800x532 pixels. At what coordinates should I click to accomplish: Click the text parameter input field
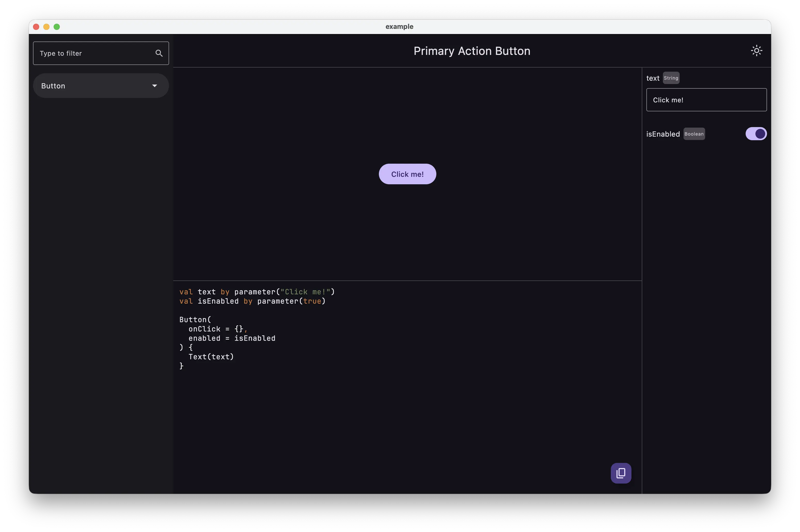click(x=706, y=100)
